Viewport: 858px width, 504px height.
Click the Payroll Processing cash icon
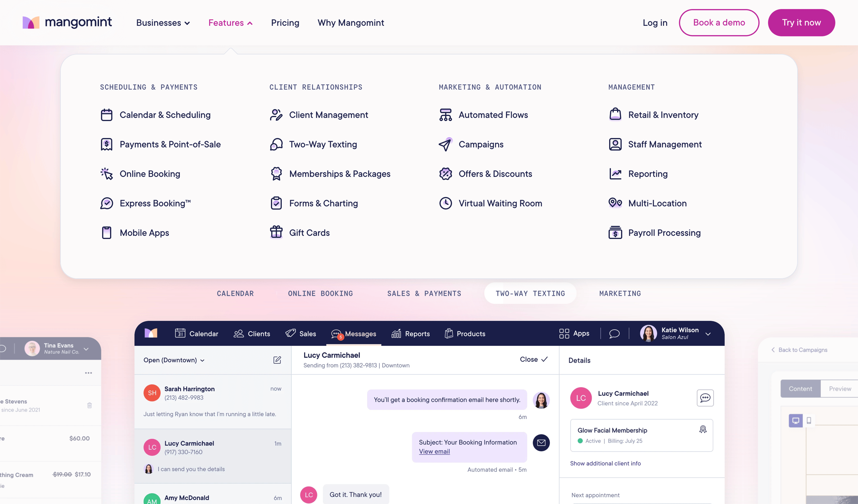615,233
